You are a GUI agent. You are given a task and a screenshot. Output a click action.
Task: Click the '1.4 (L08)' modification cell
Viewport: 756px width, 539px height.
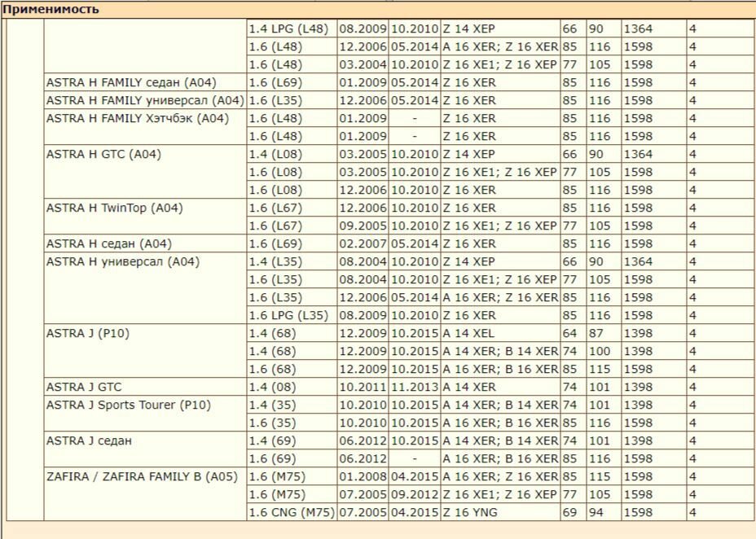[292, 154]
